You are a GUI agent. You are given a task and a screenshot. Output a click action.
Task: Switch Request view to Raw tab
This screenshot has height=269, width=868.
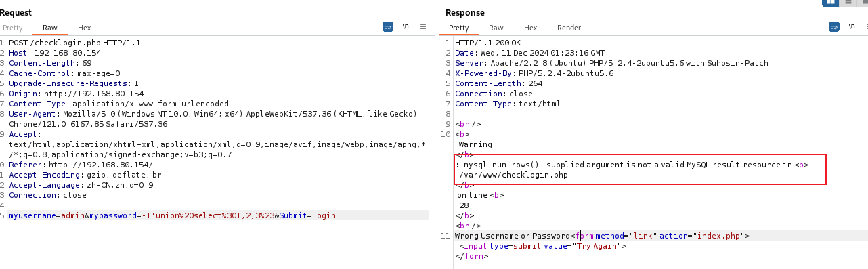pyautogui.click(x=50, y=28)
